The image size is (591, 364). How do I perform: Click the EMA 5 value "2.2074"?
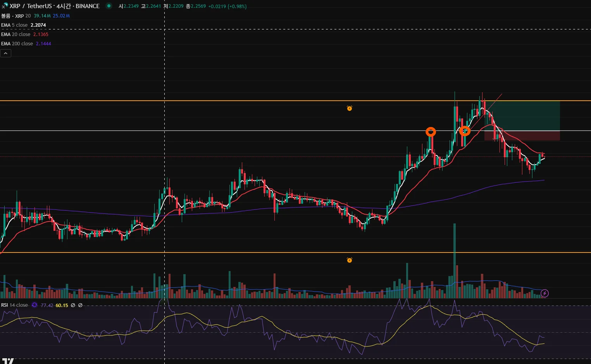38,25
